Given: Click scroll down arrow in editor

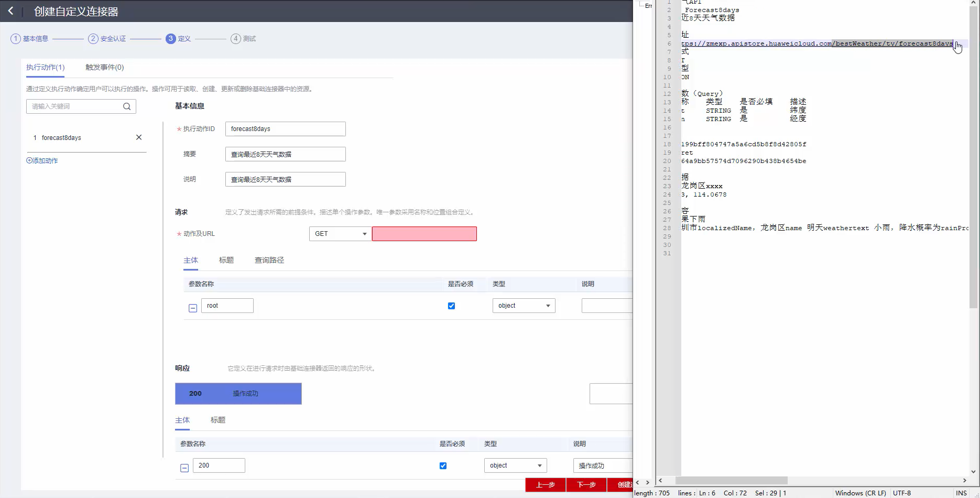Looking at the screenshot, I should tap(974, 472).
